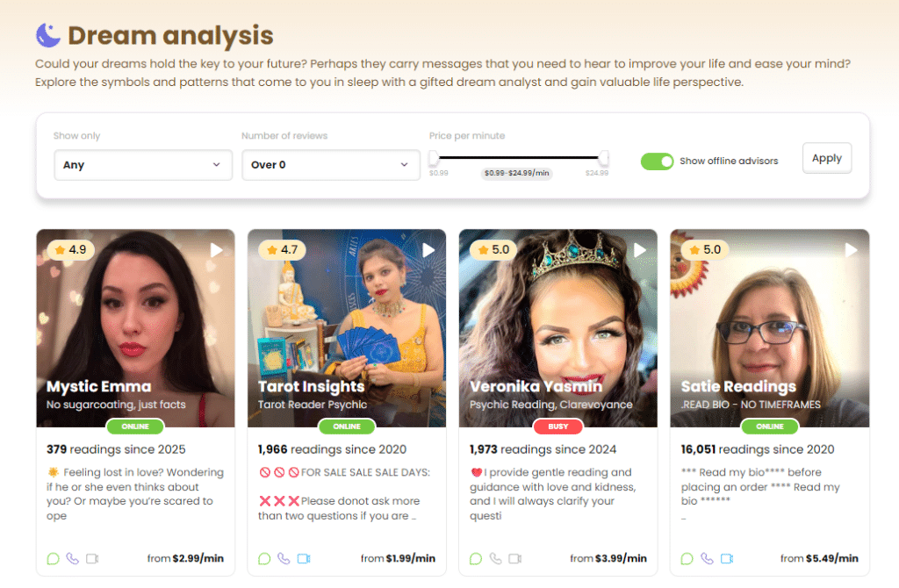899x588 pixels.
Task: Click the moon icon beside Dream analysis
Action: pos(48,35)
